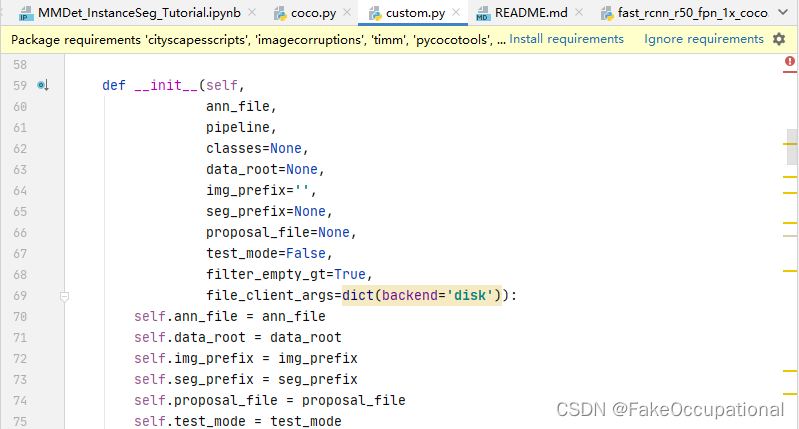Click the Jupyter notebook file icon
799x429 pixels.
25,14
